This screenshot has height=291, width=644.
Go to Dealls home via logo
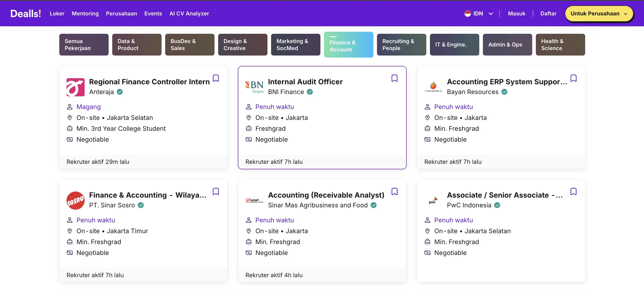26,14
